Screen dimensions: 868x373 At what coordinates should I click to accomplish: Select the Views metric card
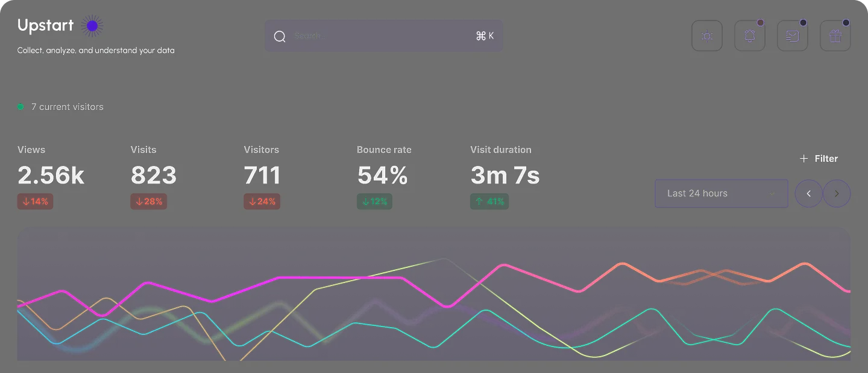click(51, 175)
